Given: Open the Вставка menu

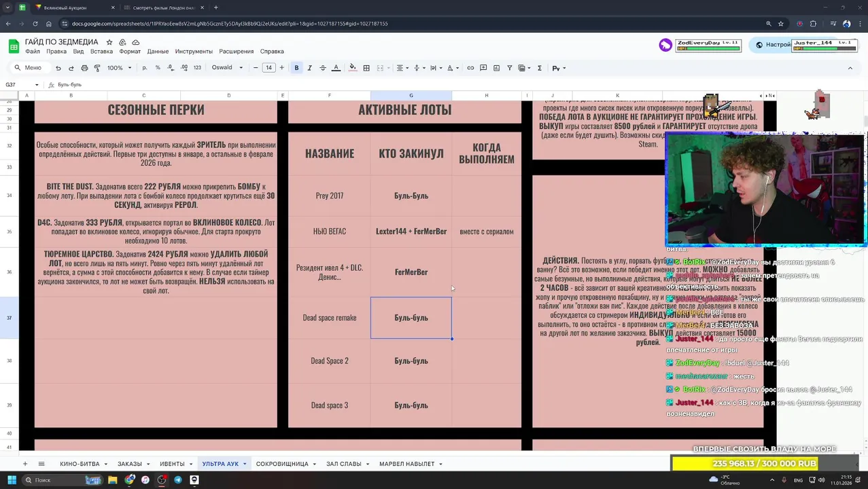Looking at the screenshot, I should coord(101,52).
